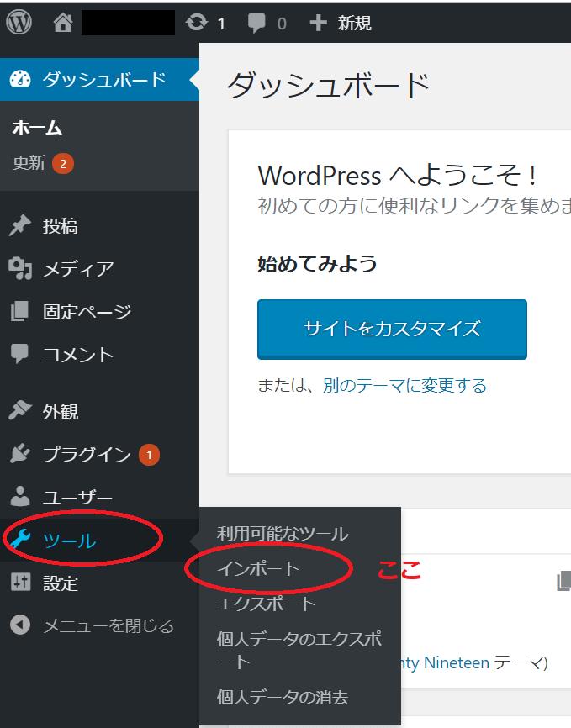Screen dimensions: 571x728
Task: Follow 別のテーマに変更する link
Action: [404, 385]
